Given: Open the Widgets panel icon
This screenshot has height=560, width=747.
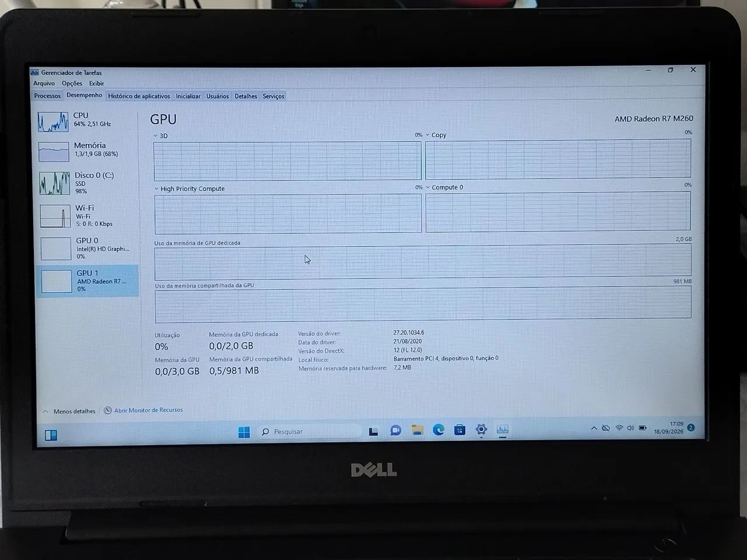Looking at the screenshot, I should tap(51, 435).
